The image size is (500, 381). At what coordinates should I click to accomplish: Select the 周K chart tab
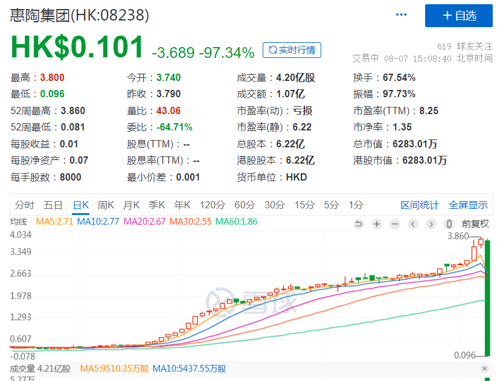click(106, 205)
